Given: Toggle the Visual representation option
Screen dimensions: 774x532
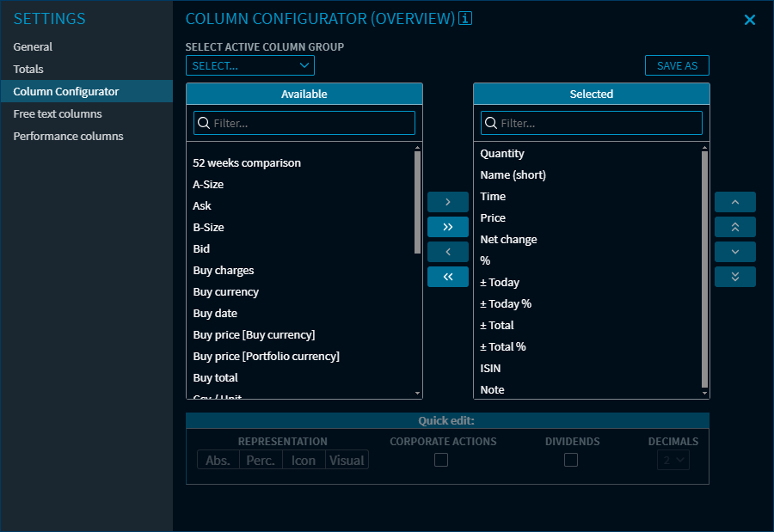Looking at the screenshot, I should [x=347, y=460].
